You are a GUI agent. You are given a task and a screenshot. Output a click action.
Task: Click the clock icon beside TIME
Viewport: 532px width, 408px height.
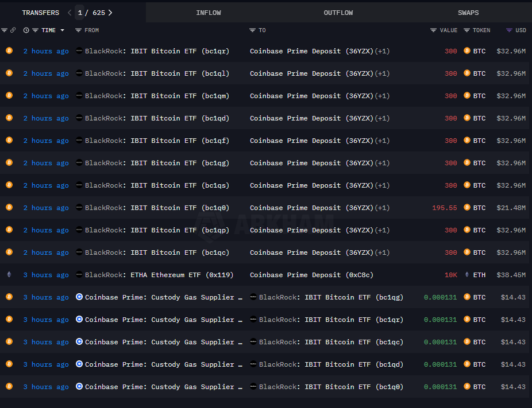click(x=26, y=30)
